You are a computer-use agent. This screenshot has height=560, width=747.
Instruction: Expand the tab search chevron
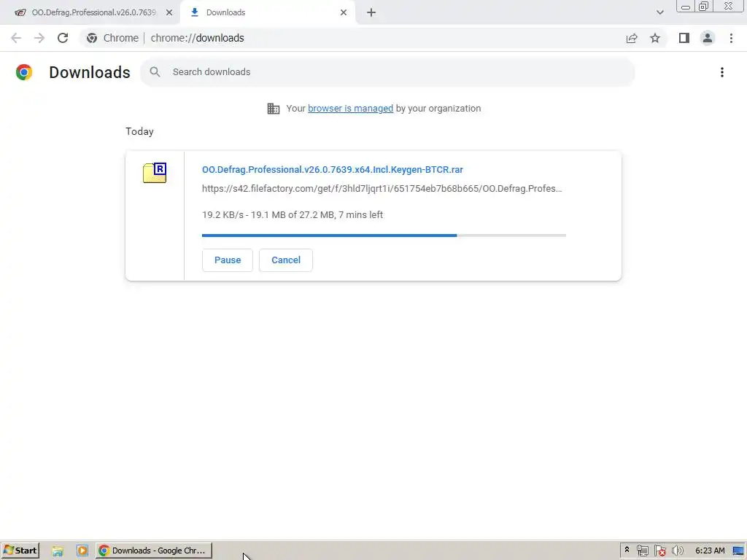(659, 12)
